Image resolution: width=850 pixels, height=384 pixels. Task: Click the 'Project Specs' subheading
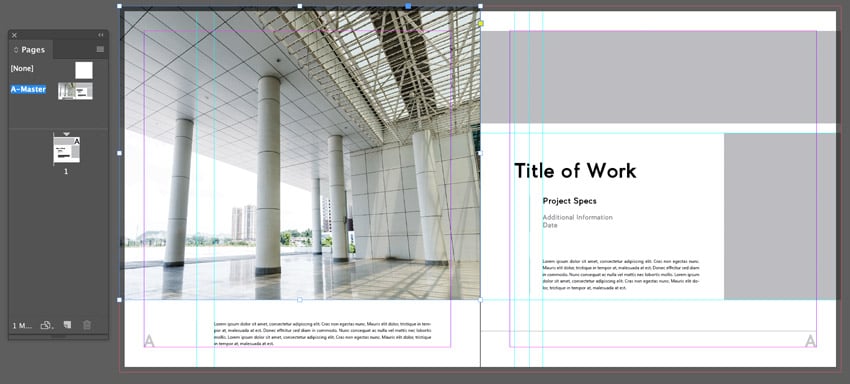(x=569, y=201)
